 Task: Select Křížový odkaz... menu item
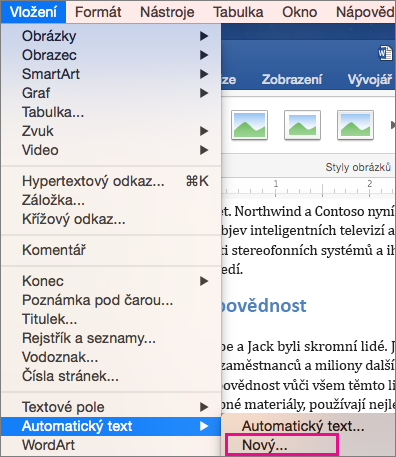(111, 219)
